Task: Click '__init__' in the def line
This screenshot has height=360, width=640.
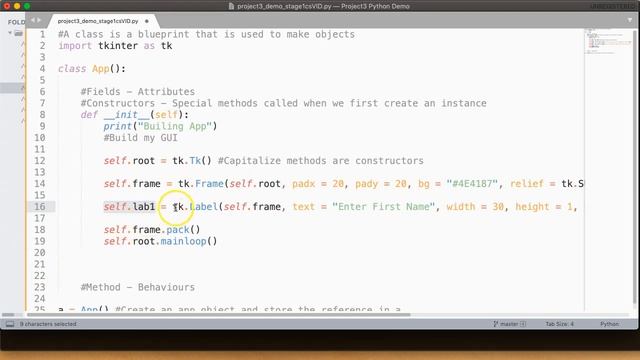Action: point(127,115)
